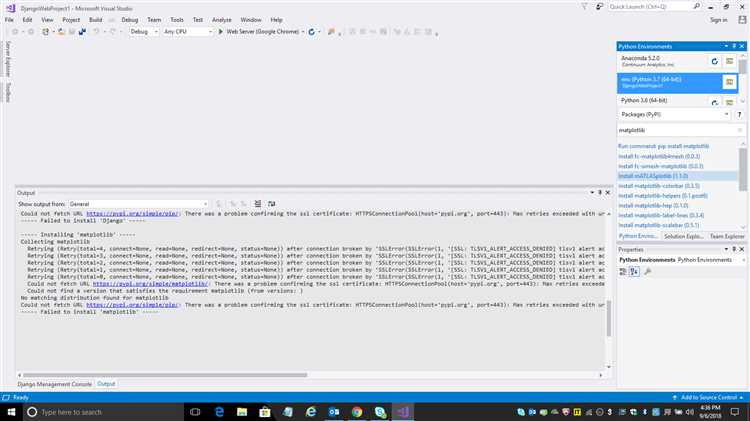Viewport: 750px width, 421px height.
Task: Open Show output from General dropdown
Action: tap(138, 204)
